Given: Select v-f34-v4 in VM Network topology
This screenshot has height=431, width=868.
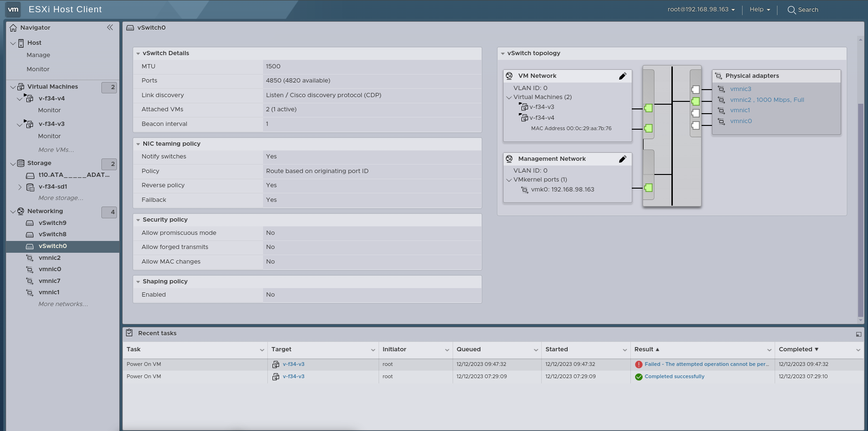Looking at the screenshot, I should 542,118.
